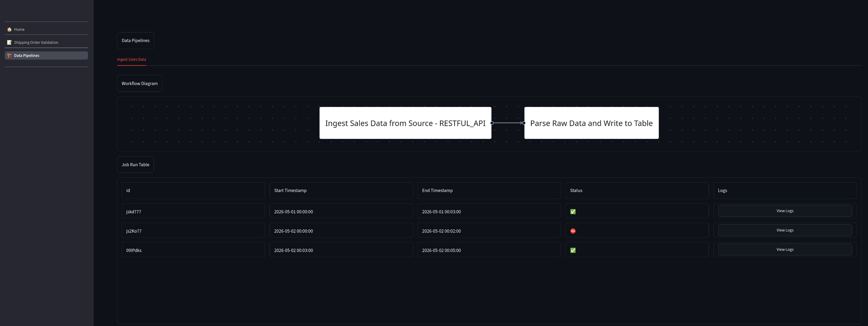Click the End Timestamp column header
The image size is (868, 326).
coord(489,190)
